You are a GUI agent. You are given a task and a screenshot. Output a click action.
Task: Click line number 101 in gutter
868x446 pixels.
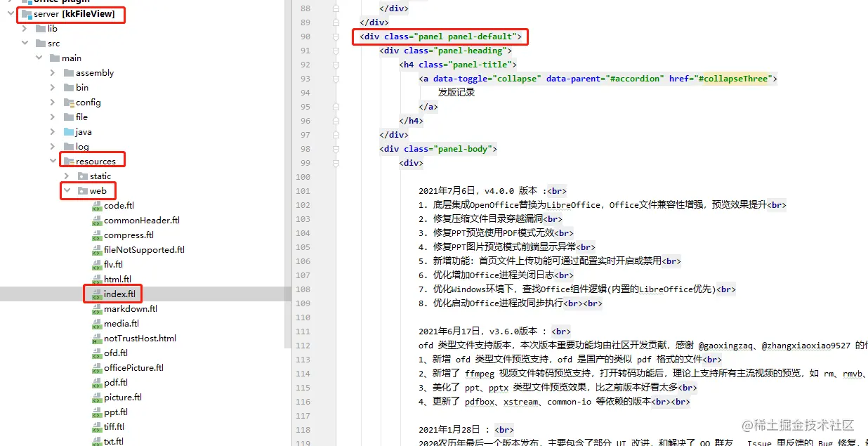(302, 191)
